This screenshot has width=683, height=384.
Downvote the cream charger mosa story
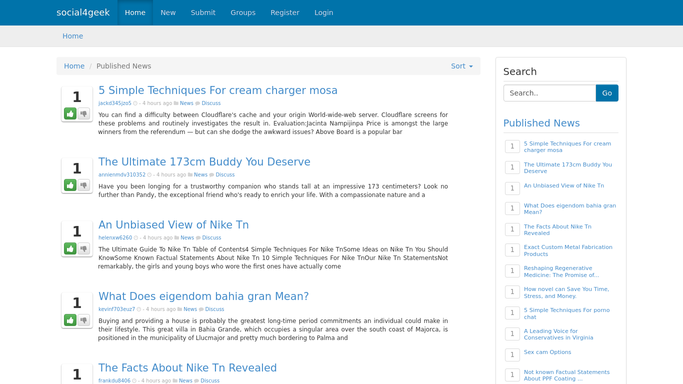point(84,114)
